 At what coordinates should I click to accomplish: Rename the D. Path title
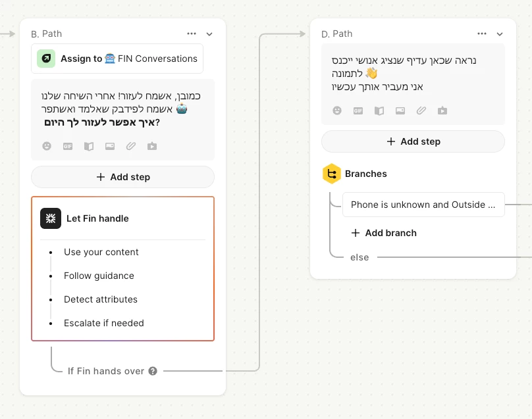coord(337,34)
